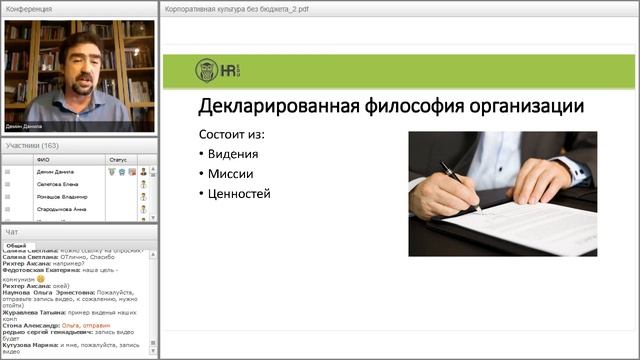
Task: Click the red third status icon for Демин Данила
Action: (132, 172)
